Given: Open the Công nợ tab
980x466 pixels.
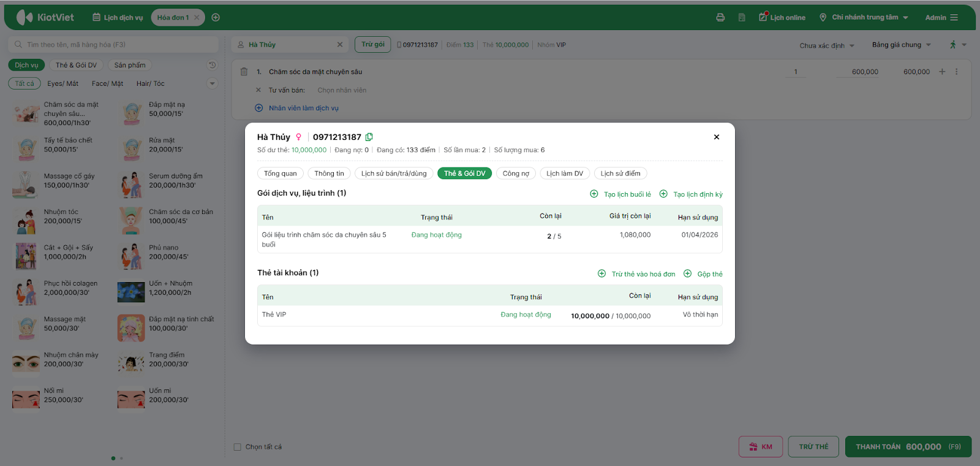Looking at the screenshot, I should coord(516,174).
